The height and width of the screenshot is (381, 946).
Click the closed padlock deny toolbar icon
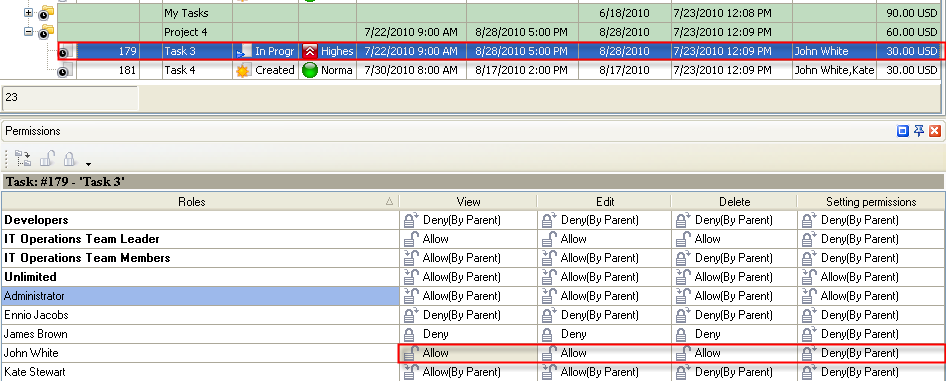pyautogui.click(x=69, y=159)
